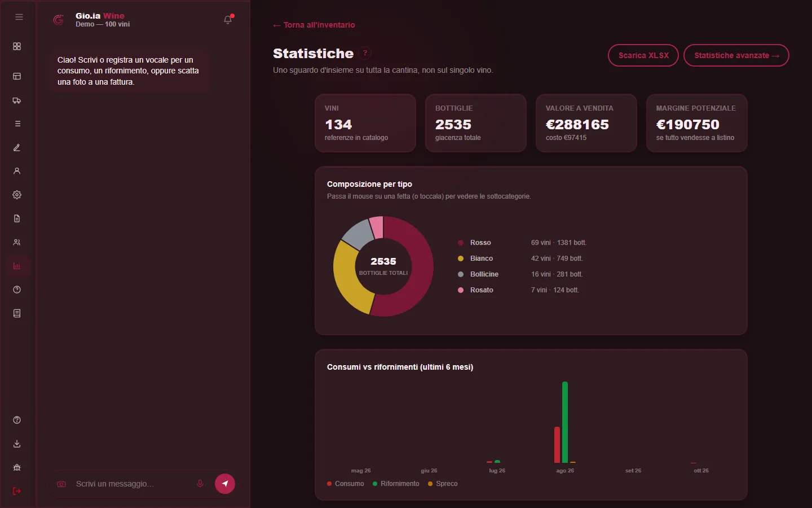Select the highlighted statistics chart icon
The image size is (812, 508).
point(17,266)
